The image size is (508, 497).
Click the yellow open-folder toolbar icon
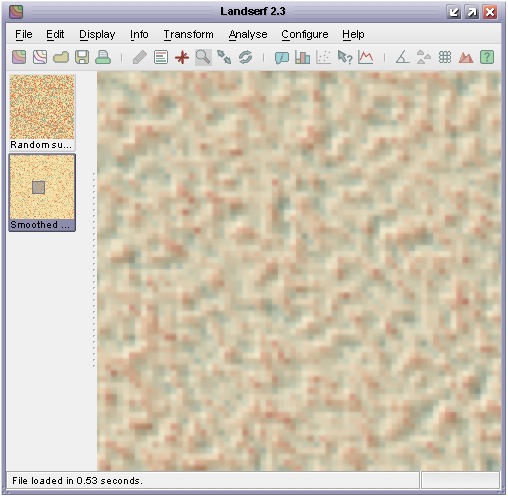click(x=61, y=57)
